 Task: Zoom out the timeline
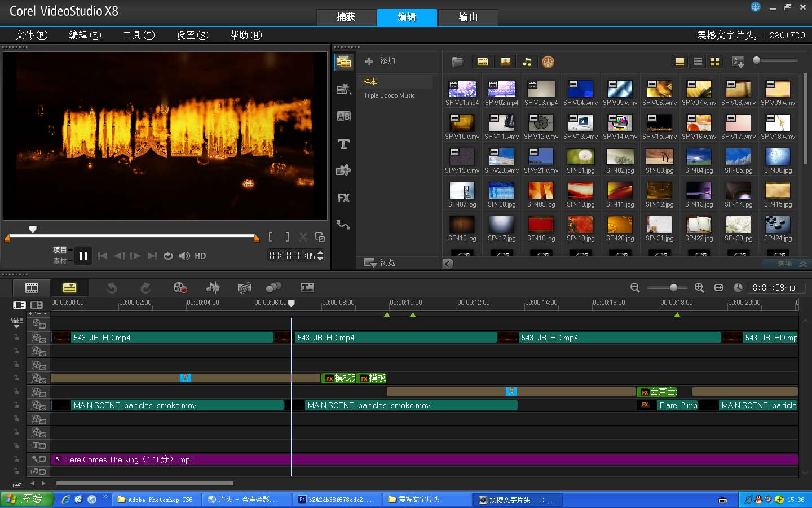coord(635,288)
